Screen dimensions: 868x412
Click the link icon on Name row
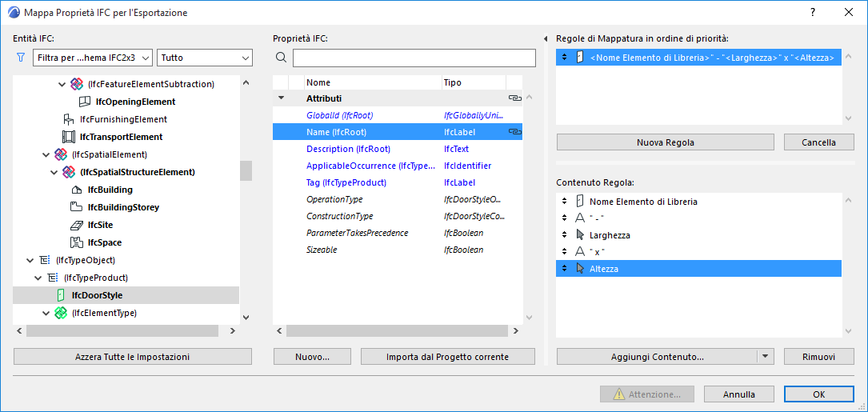click(514, 132)
